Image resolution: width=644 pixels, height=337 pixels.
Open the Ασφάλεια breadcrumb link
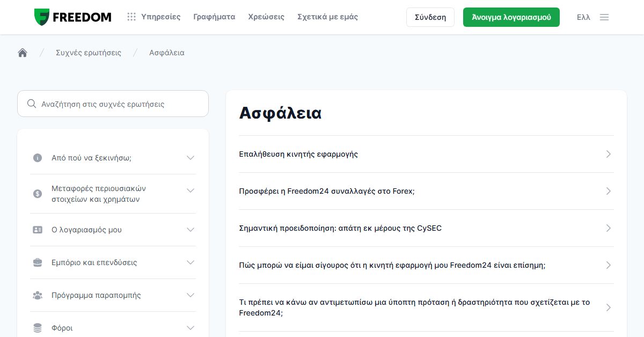click(x=167, y=53)
